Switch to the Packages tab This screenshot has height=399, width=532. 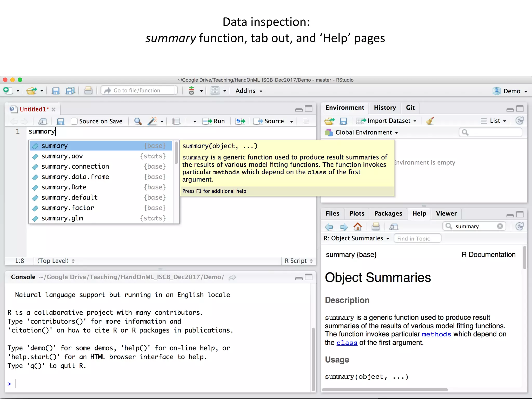point(388,213)
